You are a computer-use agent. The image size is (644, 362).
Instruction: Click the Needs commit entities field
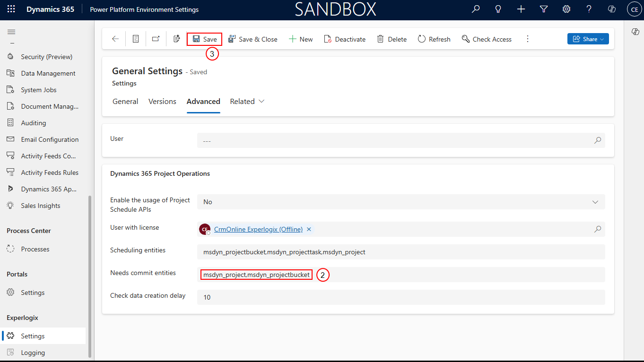click(401, 275)
